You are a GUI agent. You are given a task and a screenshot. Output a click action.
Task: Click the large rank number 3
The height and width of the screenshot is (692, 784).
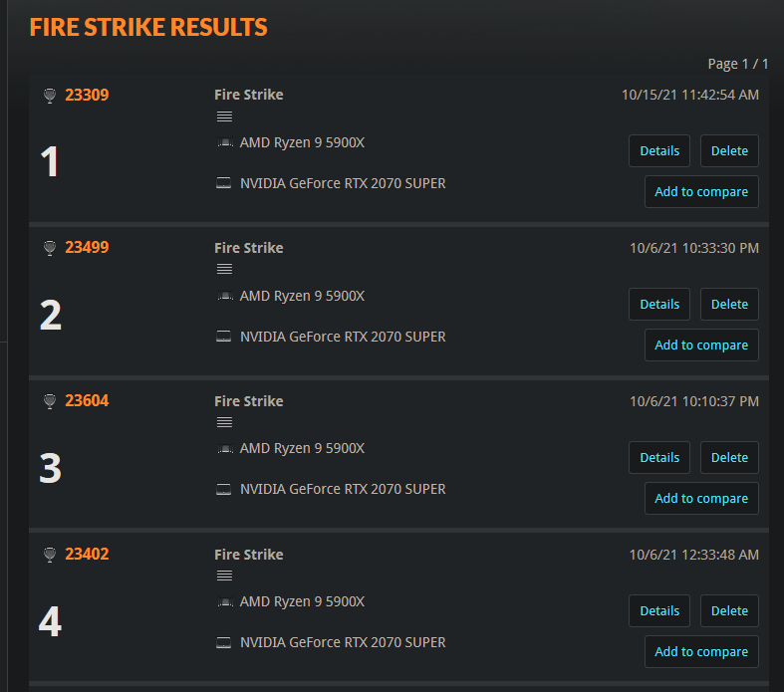tap(51, 468)
